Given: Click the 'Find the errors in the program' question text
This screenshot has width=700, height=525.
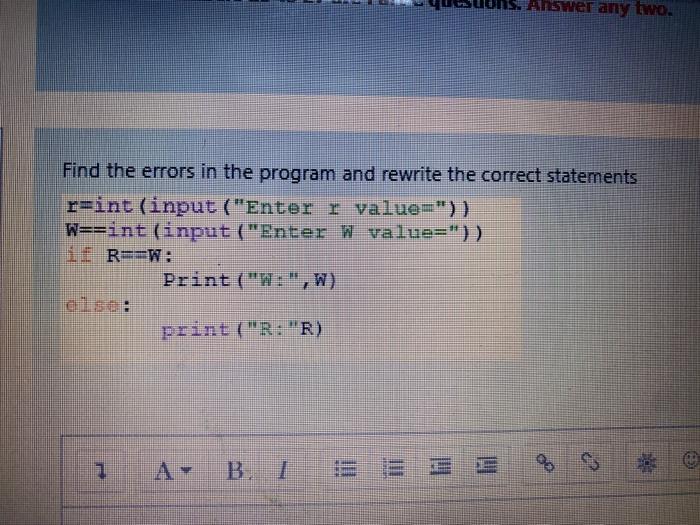Looking at the screenshot, I should [350, 173].
